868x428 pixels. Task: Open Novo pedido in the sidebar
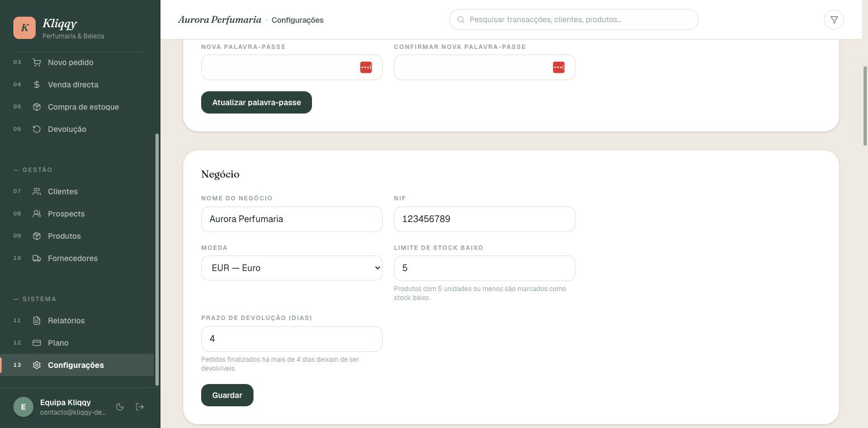pyautogui.click(x=77, y=62)
